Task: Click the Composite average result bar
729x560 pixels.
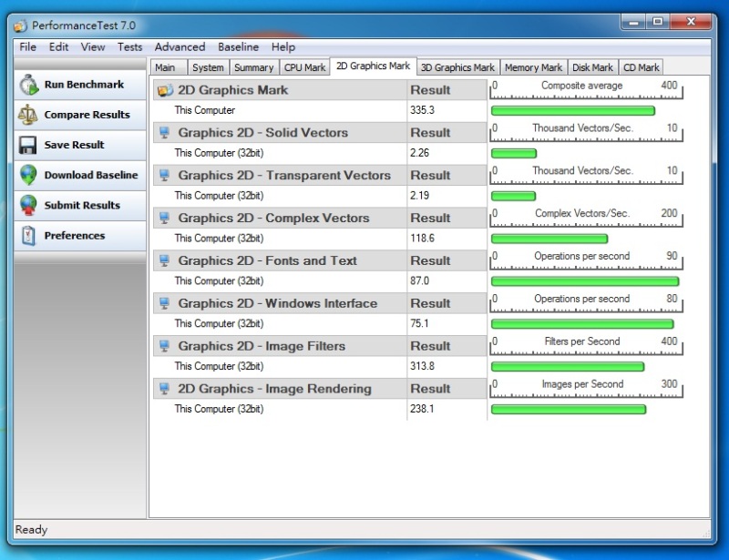Action: (x=573, y=110)
